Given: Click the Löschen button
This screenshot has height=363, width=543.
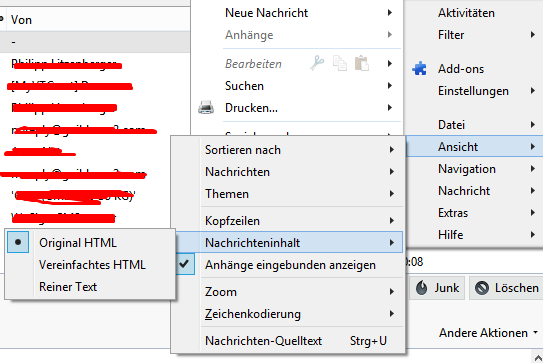Looking at the screenshot, I should click(x=506, y=288).
